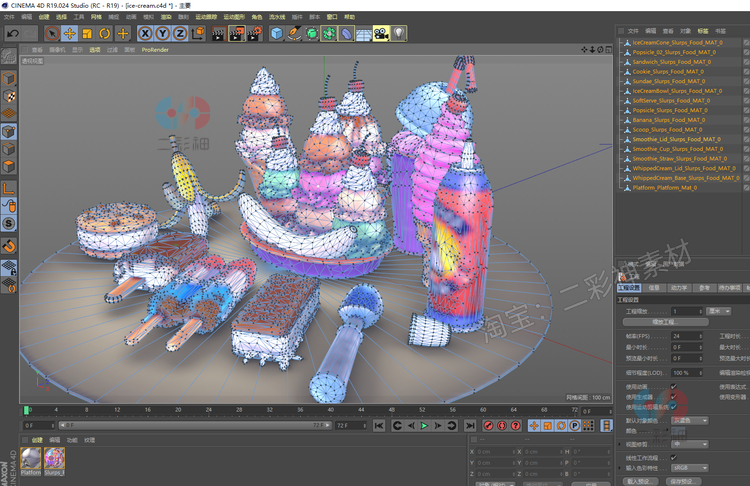Toggle the 使用生成器 checkbox
Image resolution: width=750 pixels, height=486 pixels.
click(673, 397)
